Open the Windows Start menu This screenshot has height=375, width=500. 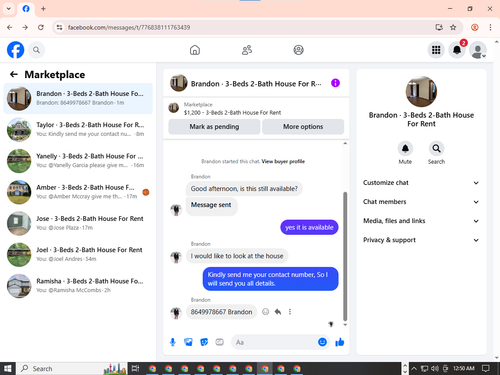point(8,368)
